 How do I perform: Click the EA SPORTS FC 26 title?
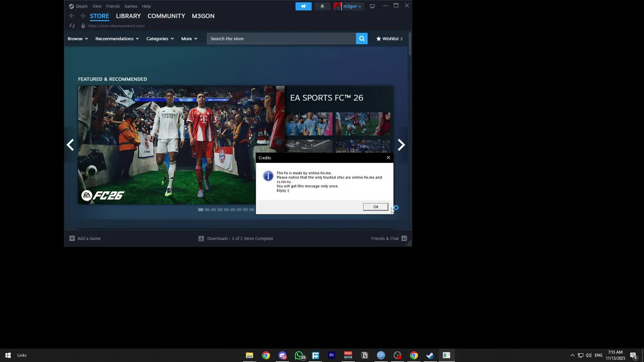327,98
